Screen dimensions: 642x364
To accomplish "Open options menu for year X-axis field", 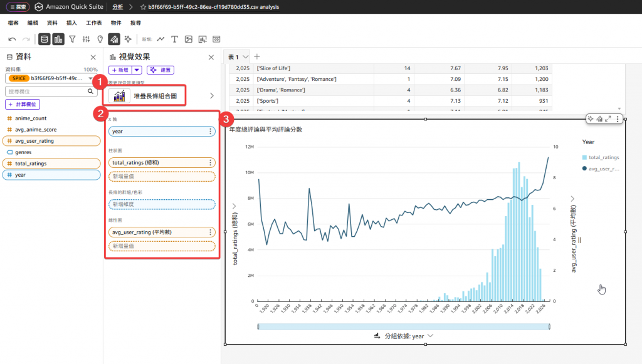I will click(211, 132).
